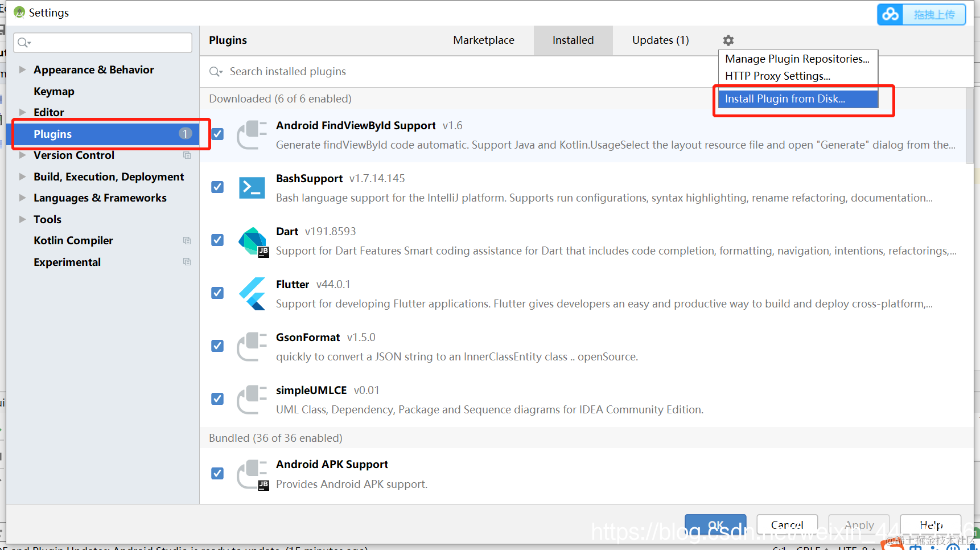Click the Flutter plugin name
Viewport: 980px width, 550px height.
(293, 284)
